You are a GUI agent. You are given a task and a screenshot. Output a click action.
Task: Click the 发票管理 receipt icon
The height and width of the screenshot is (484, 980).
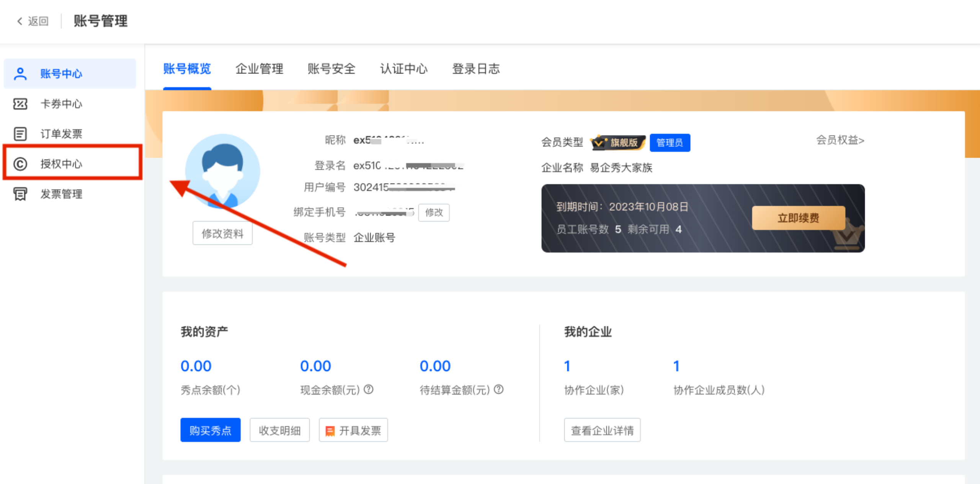[x=20, y=194]
